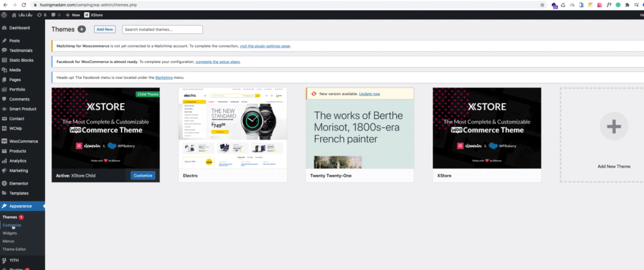Open Portfolio in the sidebar menu
Image resolution: width=644 pixels, height=270 pixels.
point(17,89)
